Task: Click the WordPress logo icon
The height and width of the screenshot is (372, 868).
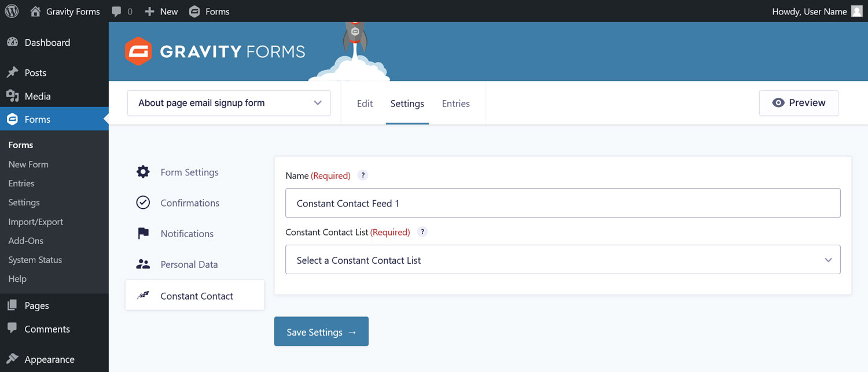Action: (12, 11)
